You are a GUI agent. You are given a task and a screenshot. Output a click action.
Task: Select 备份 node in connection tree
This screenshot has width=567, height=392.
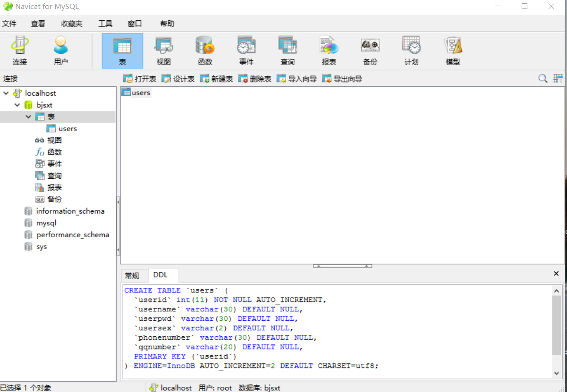(x=54, y=200)
